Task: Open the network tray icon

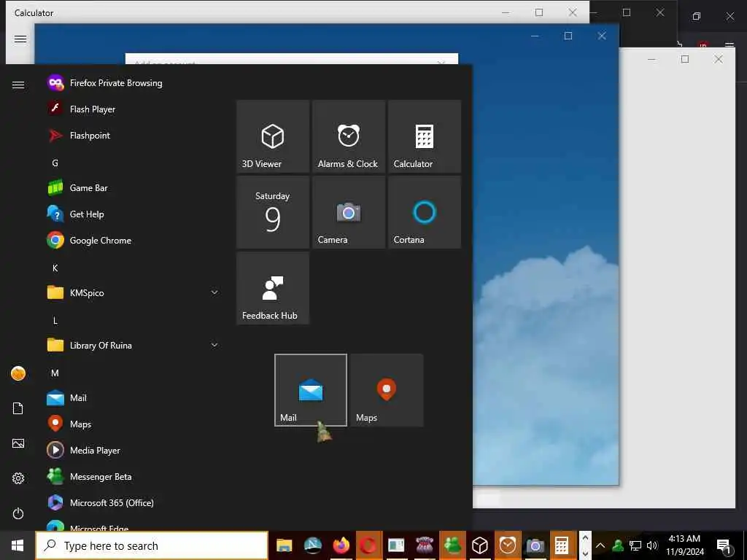Action: [x=635, y=545]
